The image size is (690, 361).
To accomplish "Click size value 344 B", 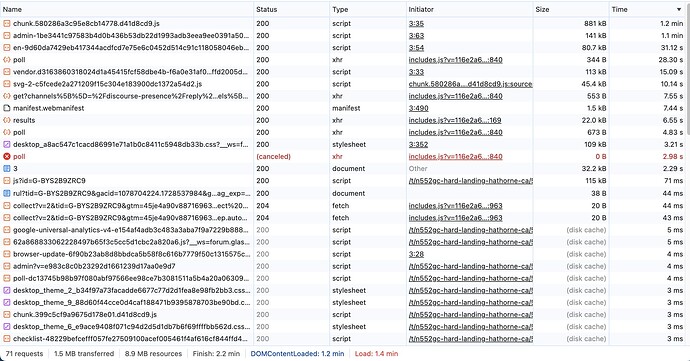I will [596, 60].
